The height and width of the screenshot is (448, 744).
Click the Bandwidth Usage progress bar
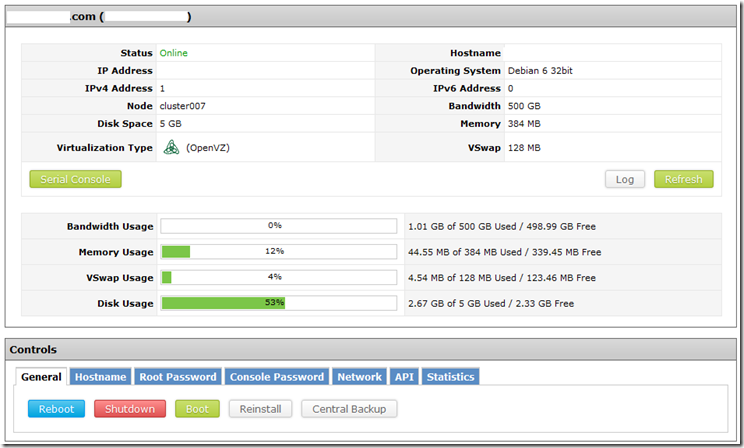pos(279,226)
